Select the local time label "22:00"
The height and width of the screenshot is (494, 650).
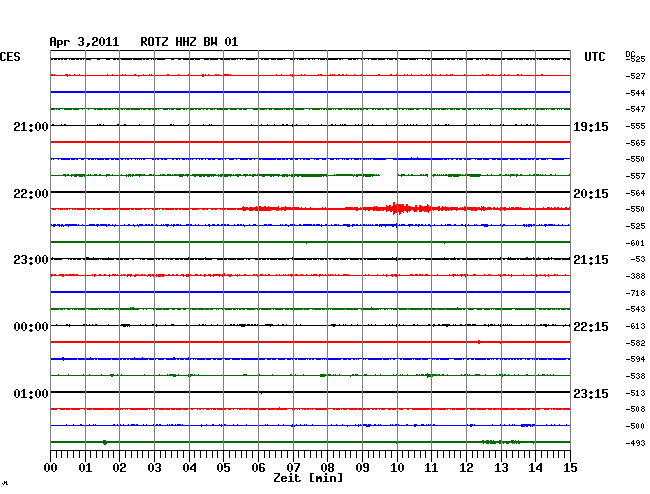click(x=31, y=194)
